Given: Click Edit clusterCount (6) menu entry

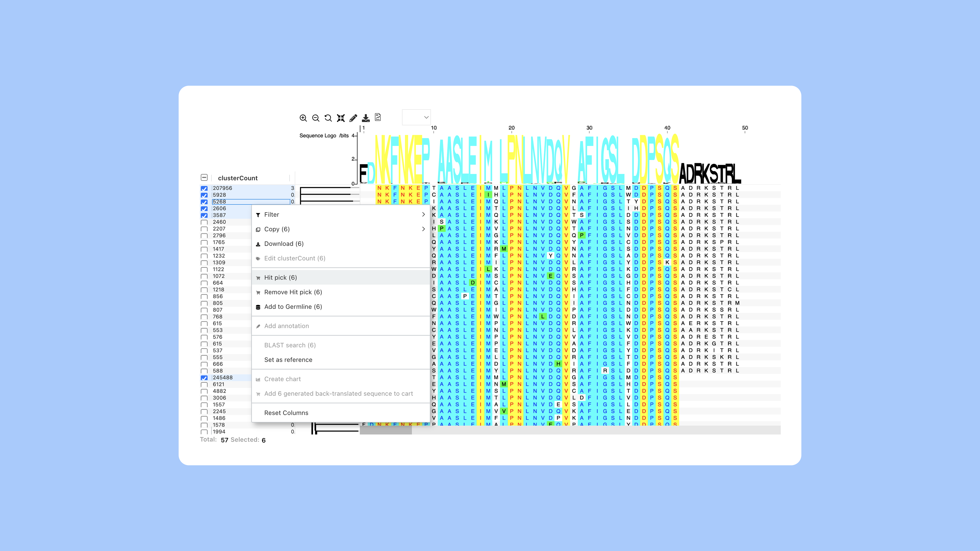Looking at the screenshot, I should [341, 258].
